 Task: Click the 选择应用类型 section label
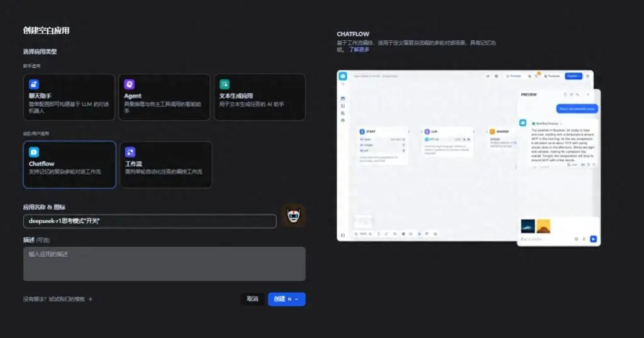[x=40, y=52]
